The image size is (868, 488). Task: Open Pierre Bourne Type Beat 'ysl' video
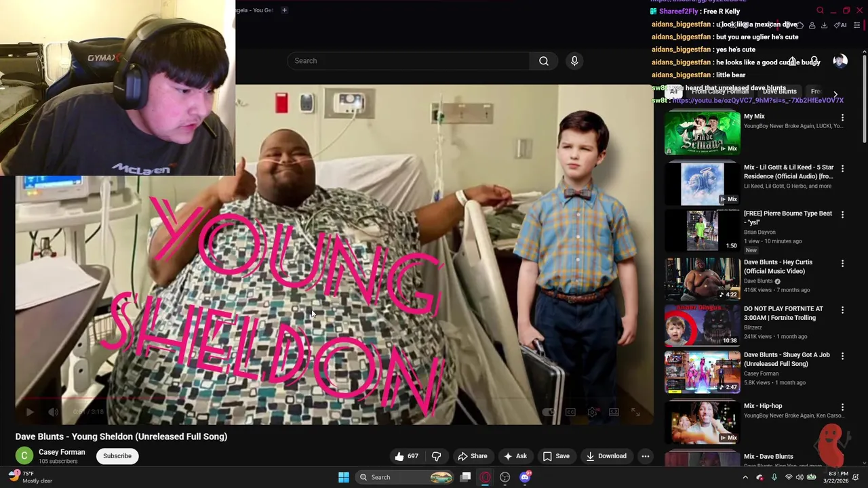click(x=703, y=230)
